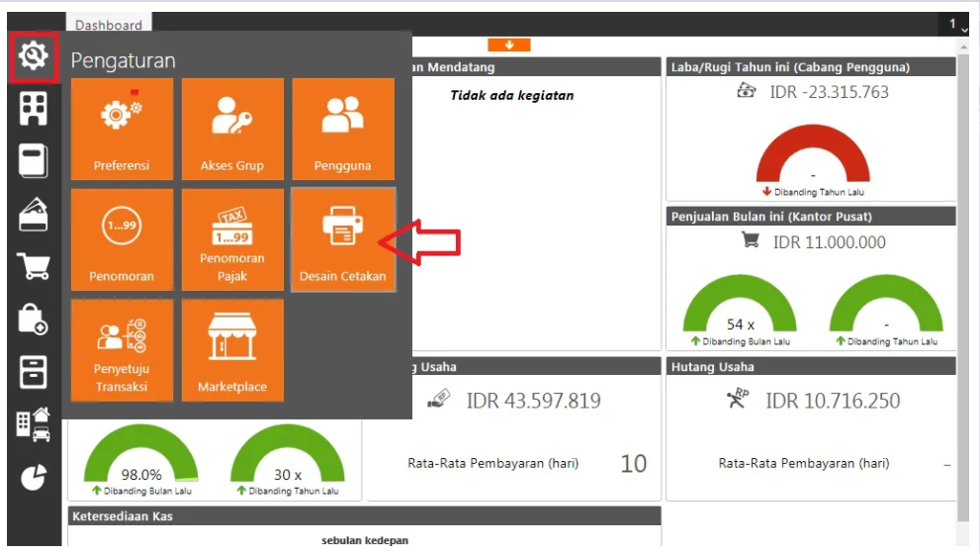Open the Akses Grup tile
The width and height of the screenshot is (980, 554).
coord(232,129)
